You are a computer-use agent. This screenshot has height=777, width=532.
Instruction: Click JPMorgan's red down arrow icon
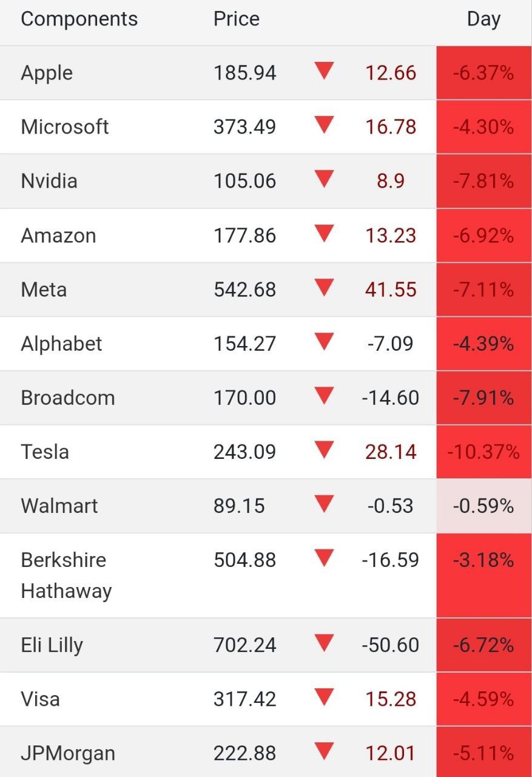click(x=325, y=752)
